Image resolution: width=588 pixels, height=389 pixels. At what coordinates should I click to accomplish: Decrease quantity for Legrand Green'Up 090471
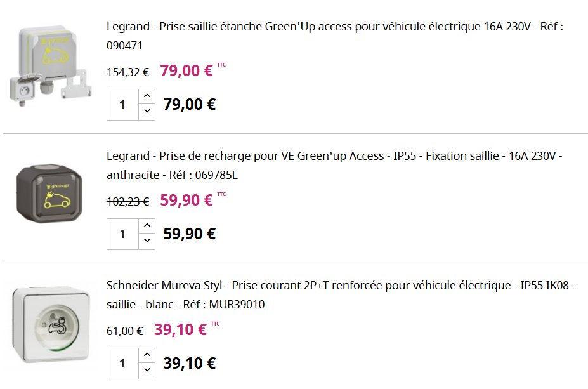[x=147, y=112]
